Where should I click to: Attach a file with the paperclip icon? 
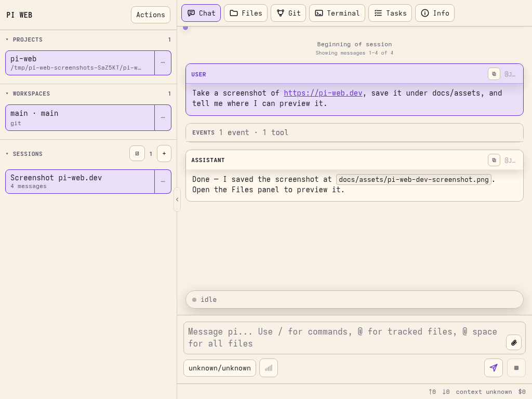point(514,343)
